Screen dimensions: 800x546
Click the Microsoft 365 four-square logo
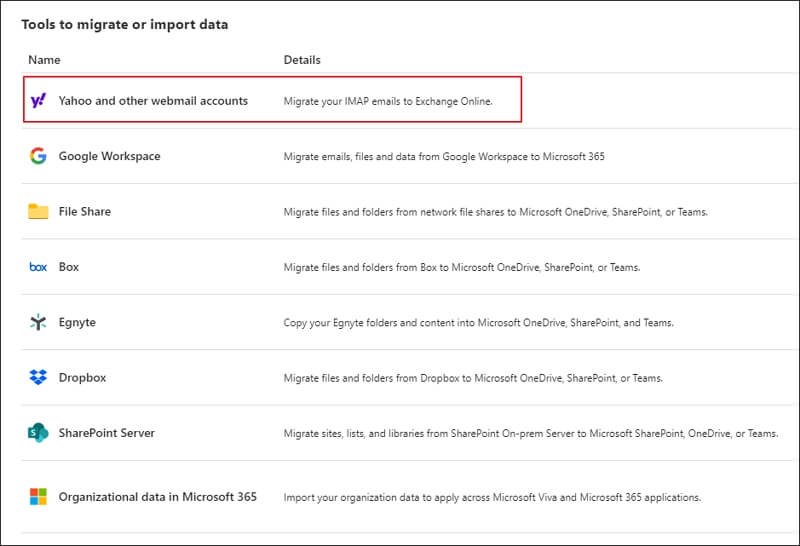pyautogui.click(x=38, y=497)
